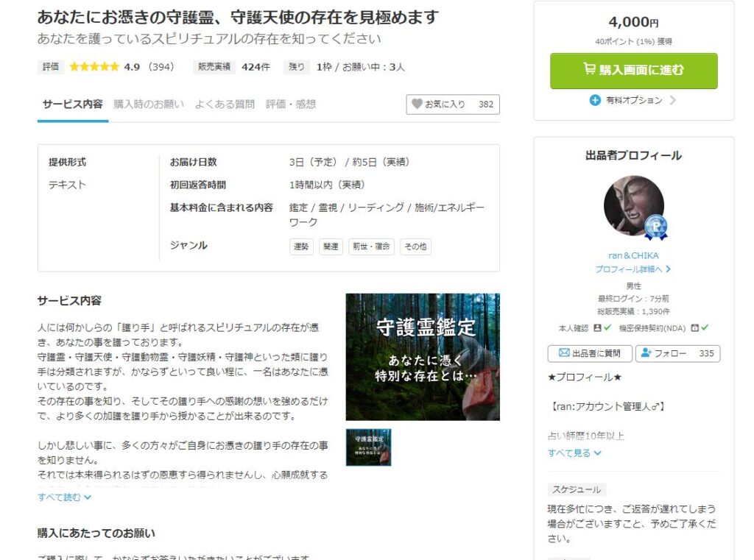The height and width of the screenshot is (560, 754).
Task: Click the 出品者に質問 button
Action: [590, 353]
